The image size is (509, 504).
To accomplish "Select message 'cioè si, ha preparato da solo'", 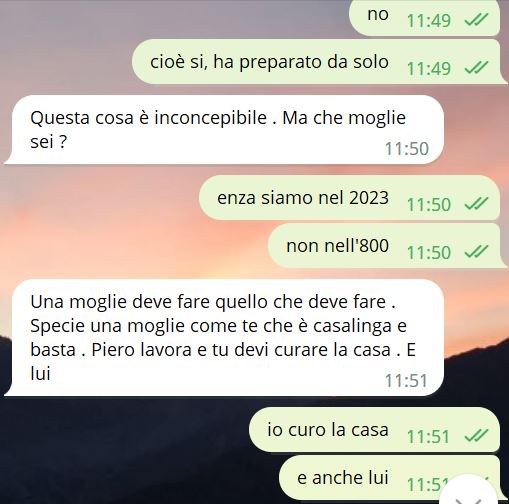I will point(319,62).
